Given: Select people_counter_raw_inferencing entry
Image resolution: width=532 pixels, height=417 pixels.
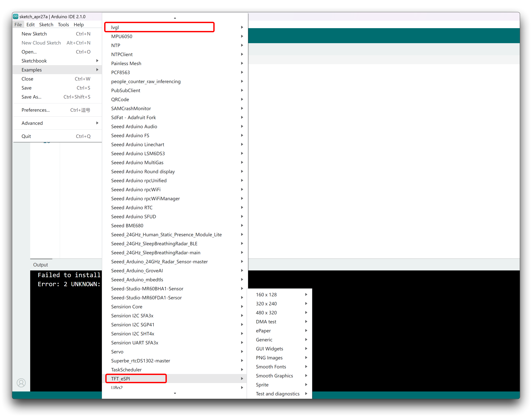Looking at the screenshot, I should (175, 82).
